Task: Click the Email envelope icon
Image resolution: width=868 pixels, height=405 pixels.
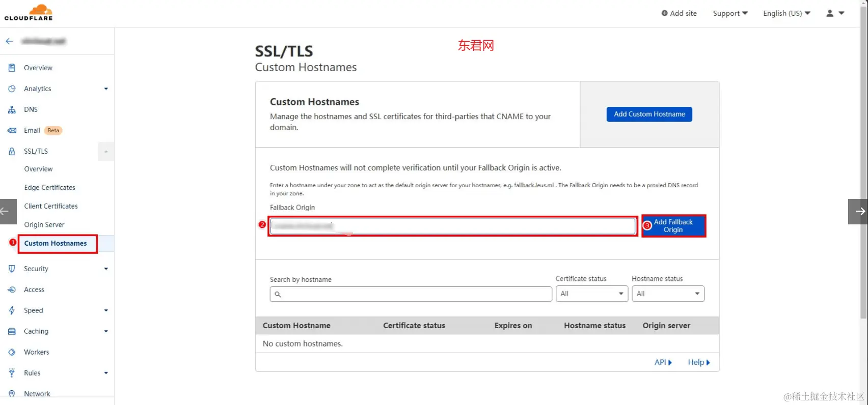Action: pyautogui.click(x=12, y=130)
